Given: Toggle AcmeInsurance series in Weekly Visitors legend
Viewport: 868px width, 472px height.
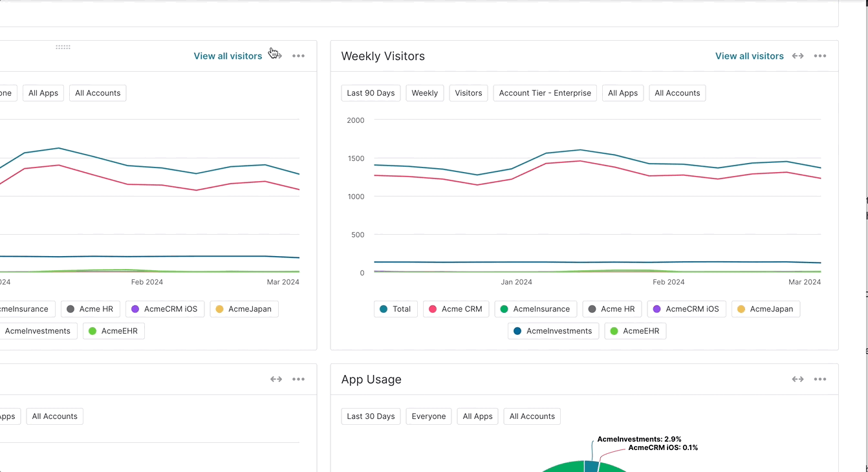Looking at the screenshot, I should coord(536,309).
